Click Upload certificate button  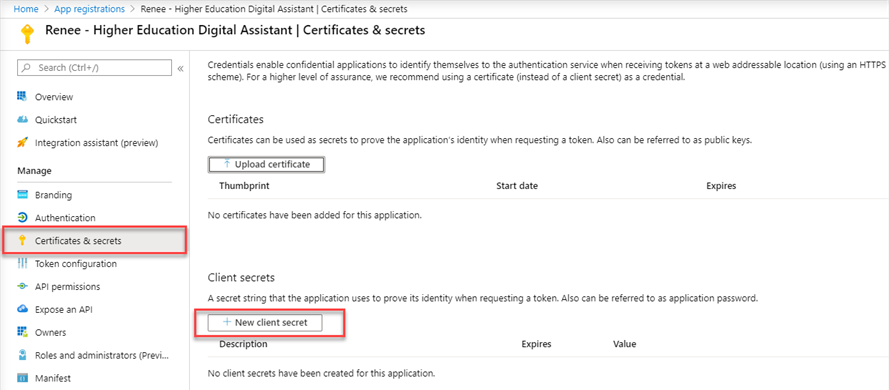point(266,164)
